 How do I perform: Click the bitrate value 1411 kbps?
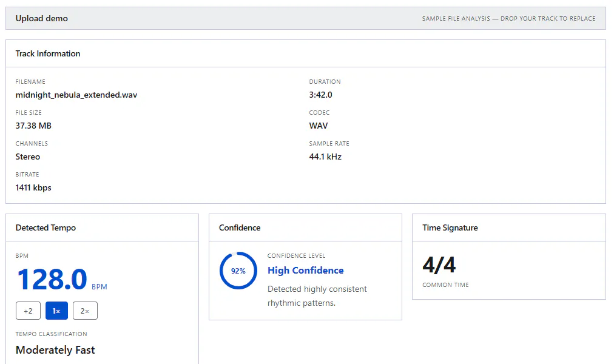coord(33,187)
